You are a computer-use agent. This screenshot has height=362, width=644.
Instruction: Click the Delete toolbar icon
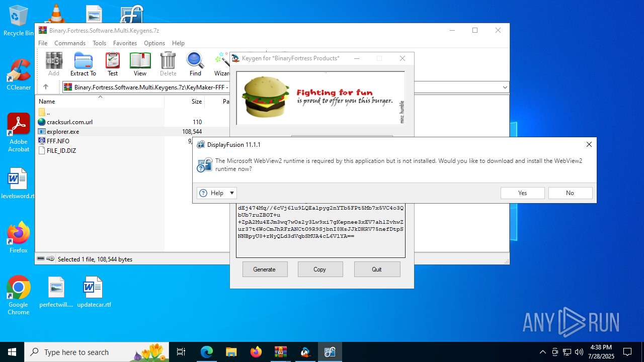pos(168,64)
